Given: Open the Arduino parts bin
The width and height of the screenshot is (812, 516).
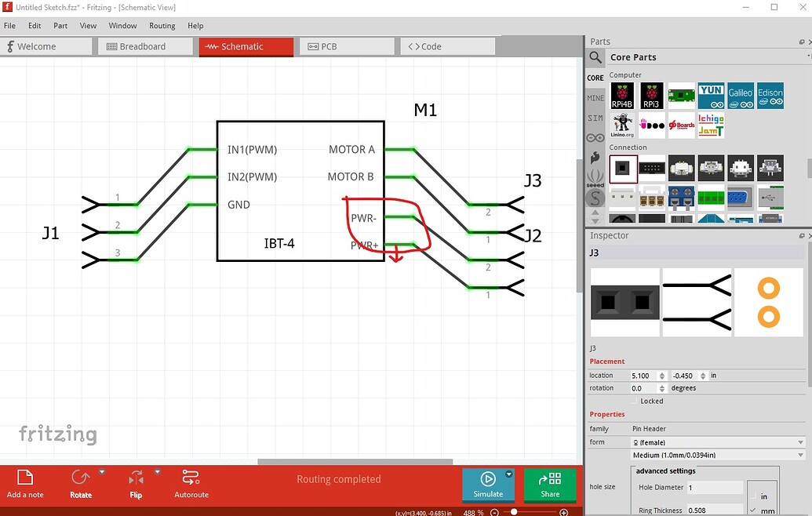Looking at the screenshot, I should pyautogui.click(x=595, y=138).
